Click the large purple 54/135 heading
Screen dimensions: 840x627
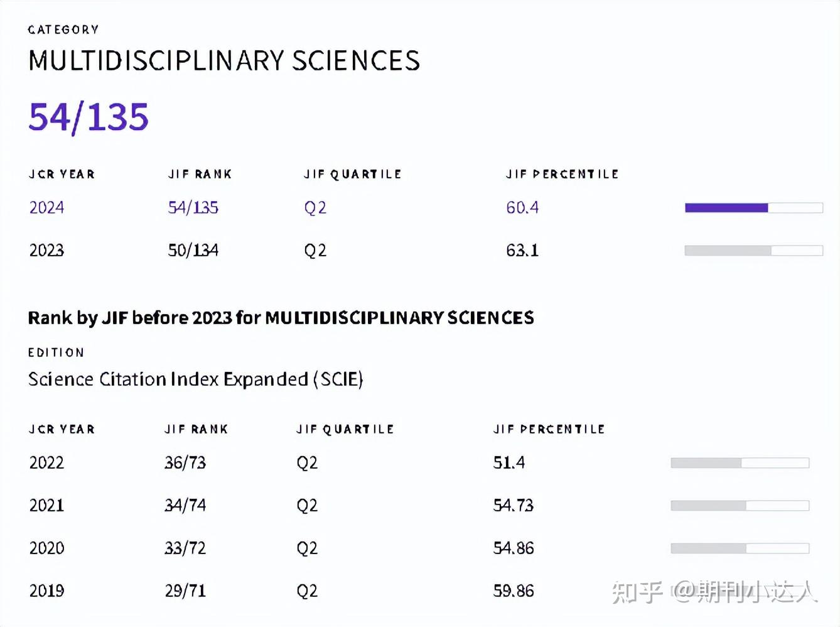pyautogui.click(x=89, y=117)
